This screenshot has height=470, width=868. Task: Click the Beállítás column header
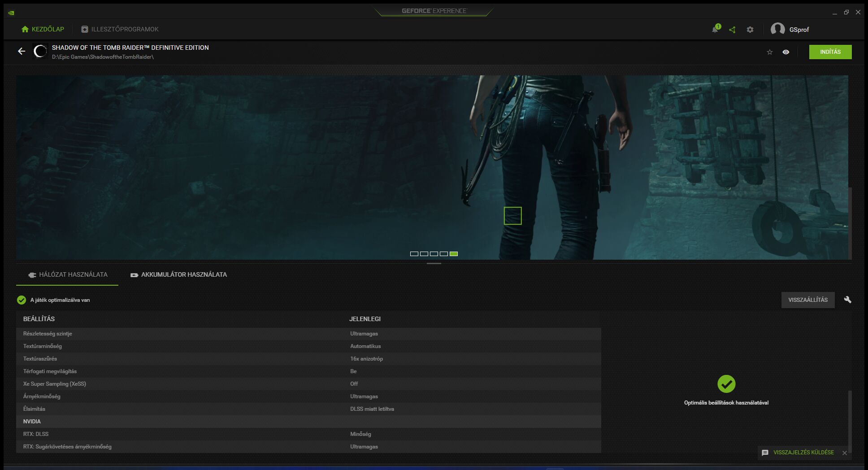pyautogui.click(x=39, y=319)
